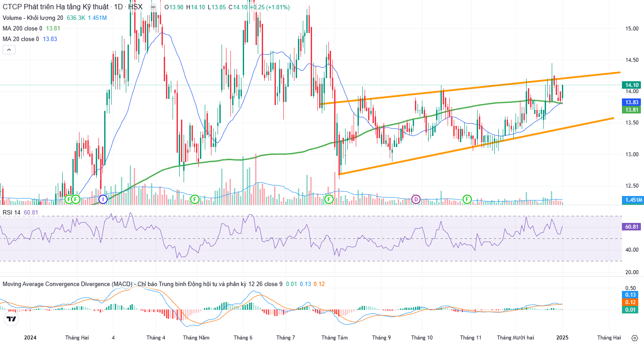
Task: Click the Tháng 6 time axis label
Action: pyautogui.click(x=243, y=338)
